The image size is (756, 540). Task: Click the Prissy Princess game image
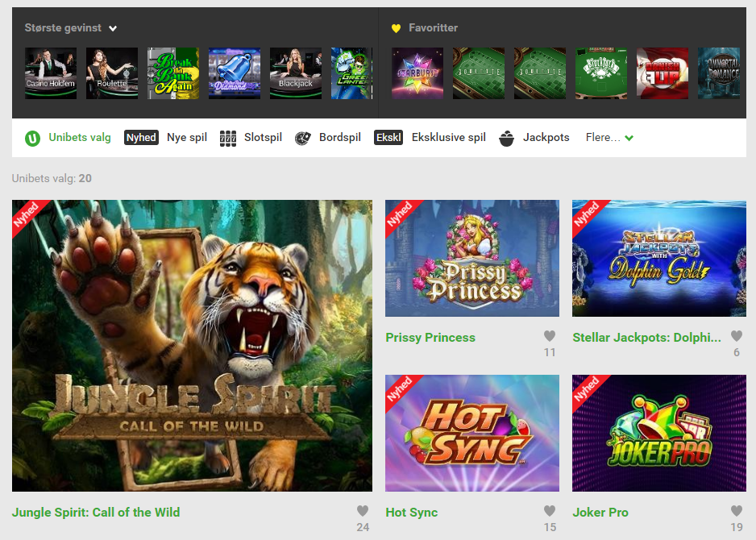pos(472,259)
